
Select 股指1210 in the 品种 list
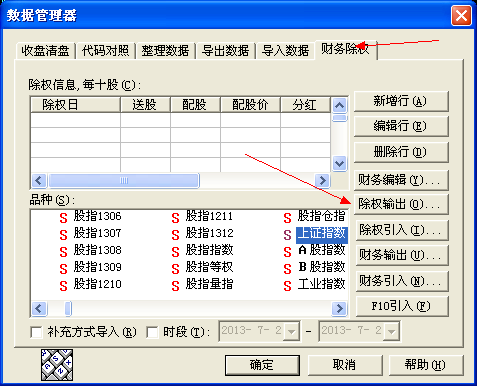click(98, 284)
